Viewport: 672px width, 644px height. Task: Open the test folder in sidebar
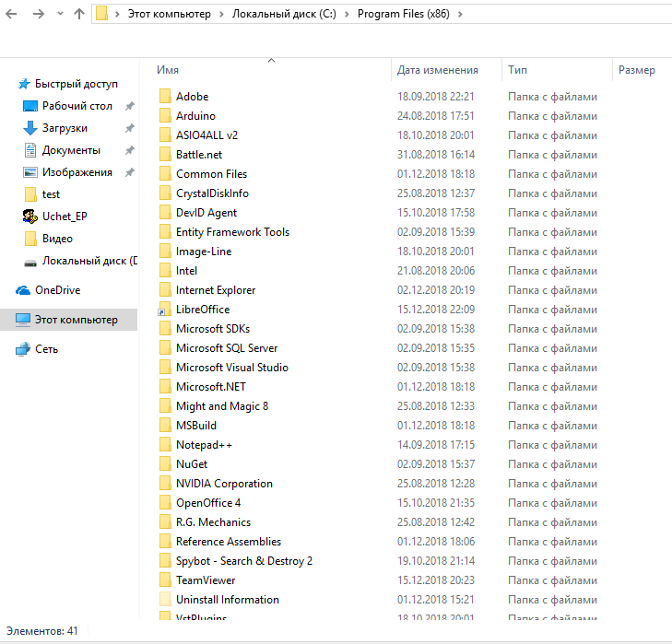[51, 194]
